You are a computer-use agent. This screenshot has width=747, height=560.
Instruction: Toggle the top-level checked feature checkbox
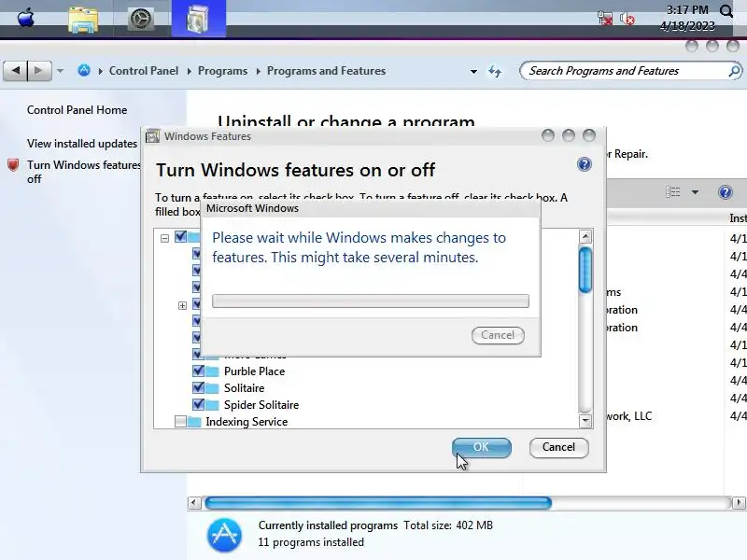180,236
